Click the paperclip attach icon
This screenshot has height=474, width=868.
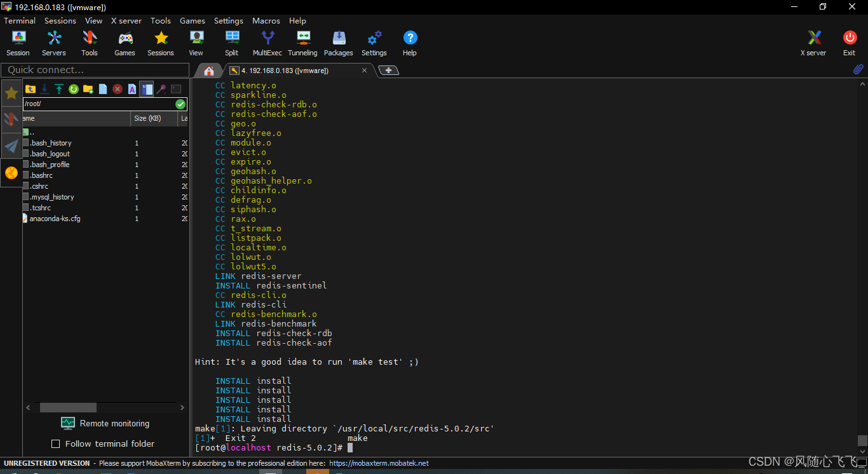[x=858, y=69]
